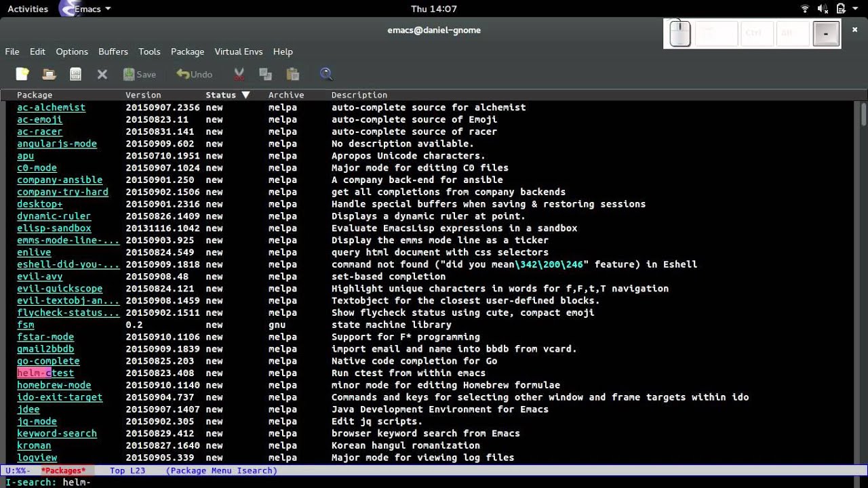868x488 pixels.
Task: Open the ido-exit-target package link
Action: click(60, 397)
